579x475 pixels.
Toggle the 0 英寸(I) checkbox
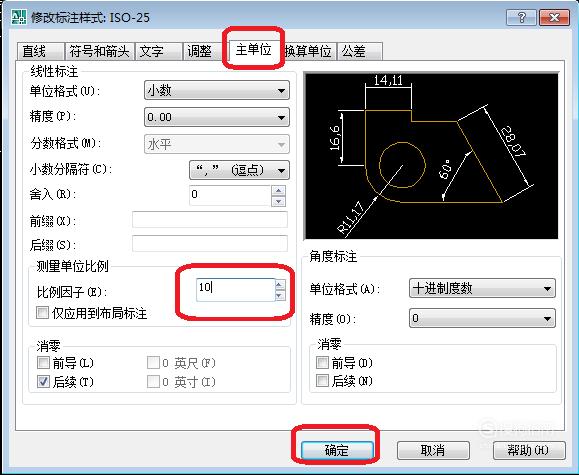153,382
